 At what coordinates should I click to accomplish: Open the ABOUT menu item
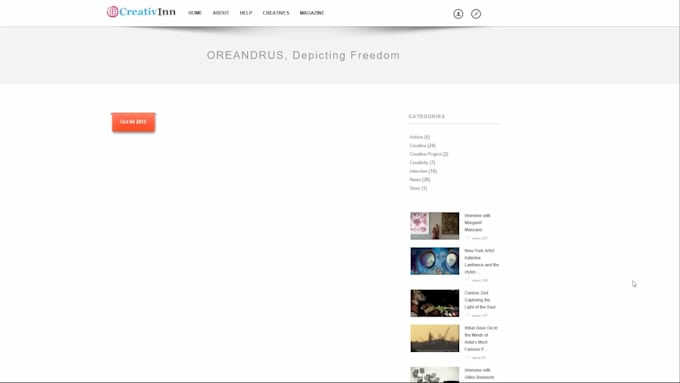[221, 13]
